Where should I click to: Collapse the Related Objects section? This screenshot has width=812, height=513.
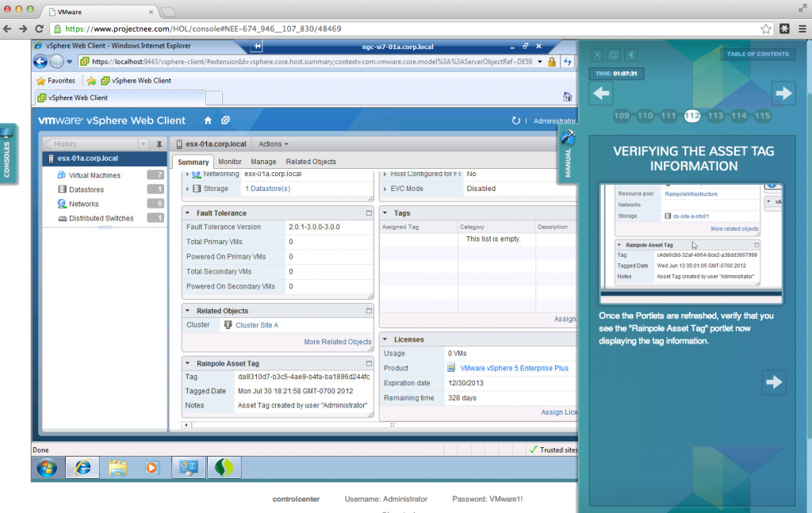tap(188, 311)
